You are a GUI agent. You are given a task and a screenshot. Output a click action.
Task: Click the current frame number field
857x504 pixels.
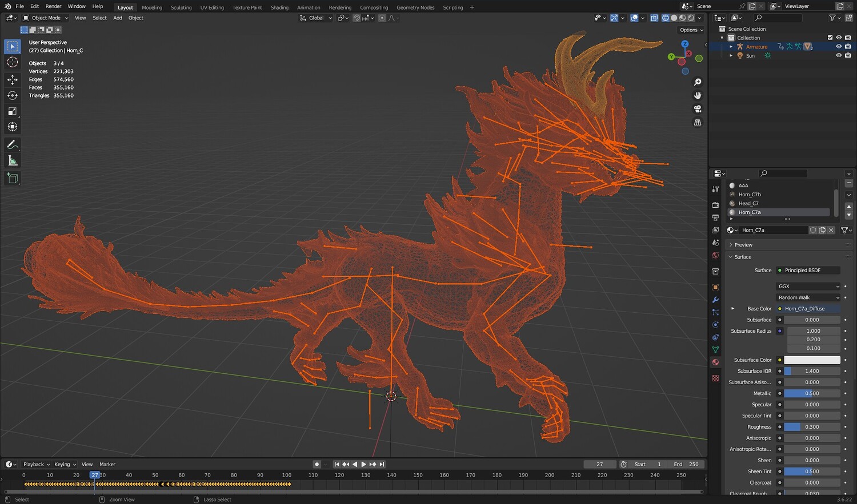pyautogui.click(x=600, y=464)
